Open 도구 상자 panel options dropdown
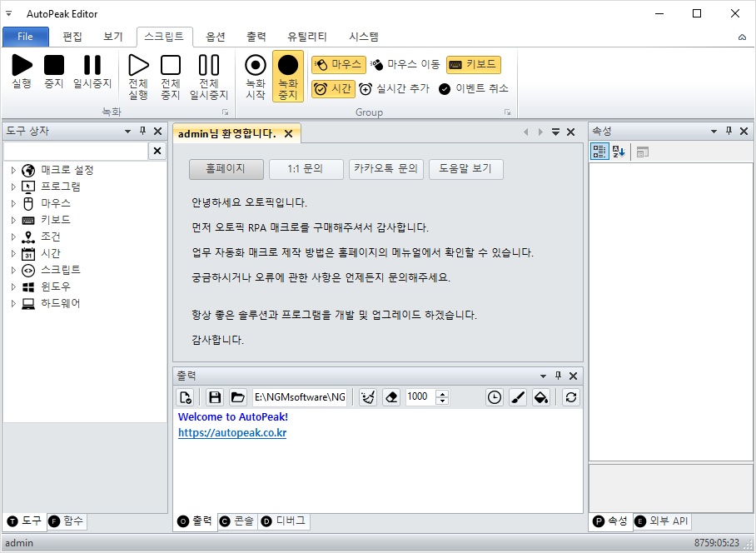This screenshot has height=553, width=756. tap(127, 131)
